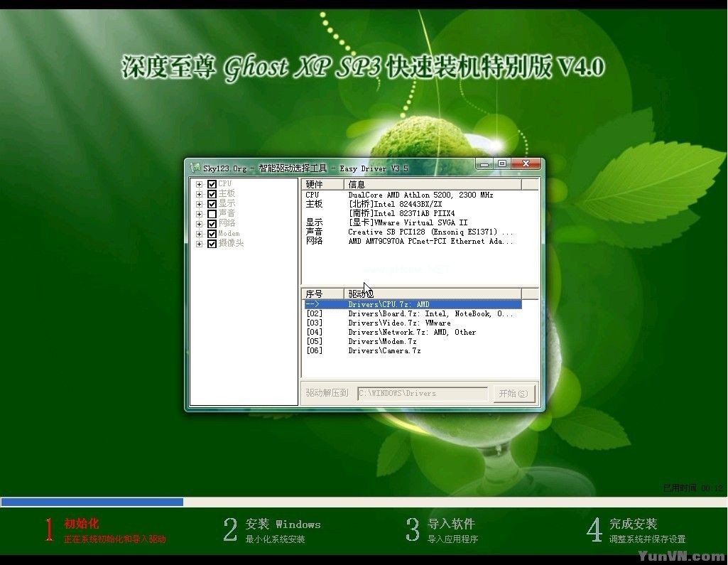Image resolution: width=728 pixels, height=565 pixels.
Task: Click the 主板 tree label
Action: point(227,194)
